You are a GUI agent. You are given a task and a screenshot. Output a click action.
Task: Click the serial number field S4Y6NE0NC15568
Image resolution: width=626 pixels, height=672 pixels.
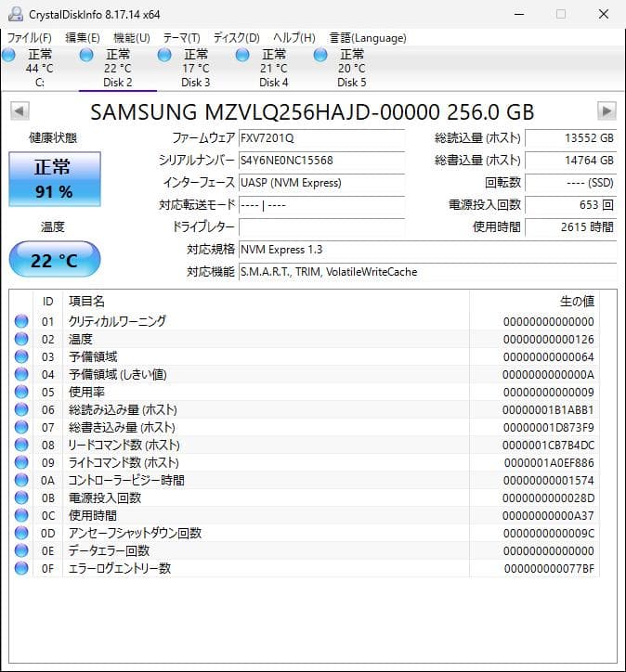click(321, 161)
